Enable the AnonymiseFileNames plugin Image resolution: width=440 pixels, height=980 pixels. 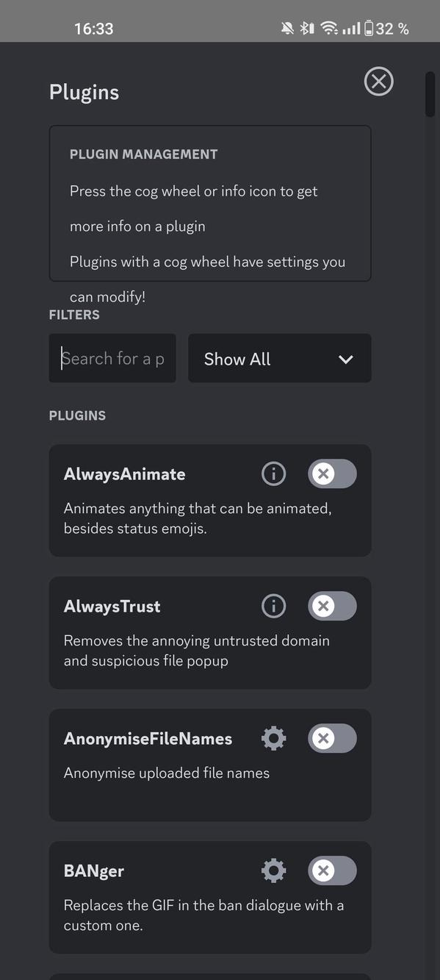click(331, 738)
